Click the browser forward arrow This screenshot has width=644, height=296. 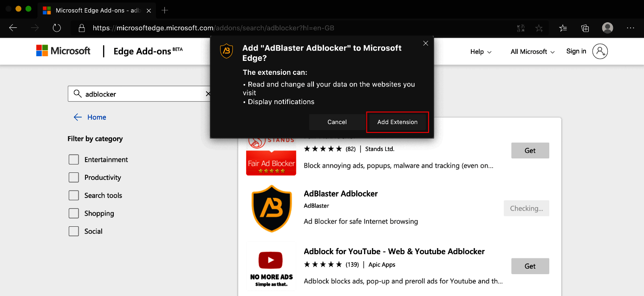click(35, 28)
